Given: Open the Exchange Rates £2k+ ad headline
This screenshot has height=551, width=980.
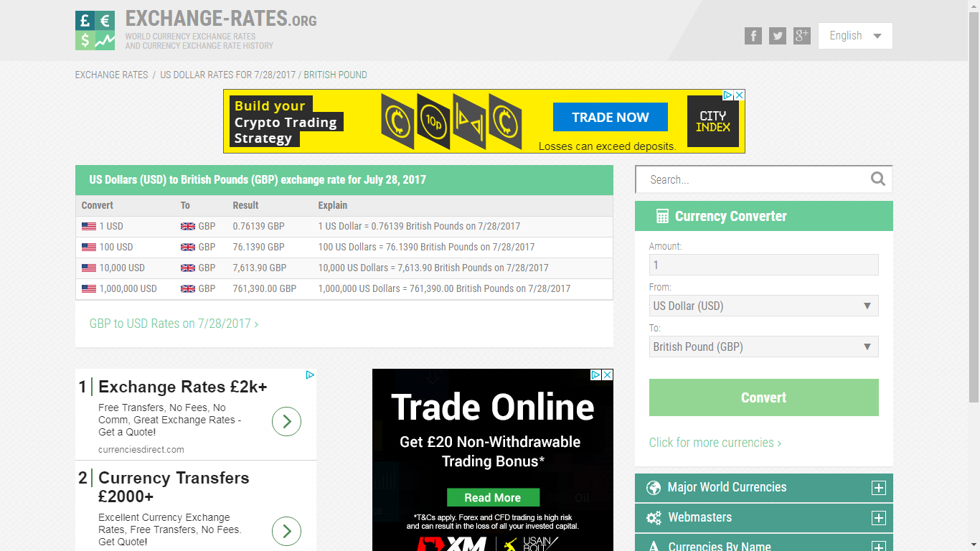Looking at the screenshot, I should point(183,387).
